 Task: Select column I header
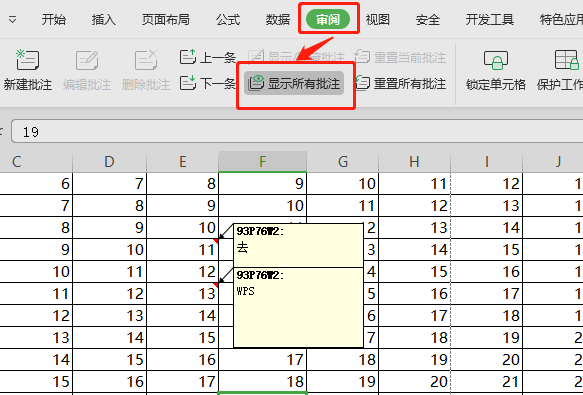486,162
